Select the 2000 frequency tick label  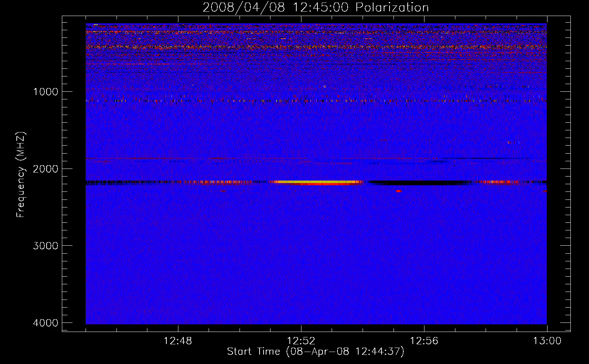click(x=46, y=169)
